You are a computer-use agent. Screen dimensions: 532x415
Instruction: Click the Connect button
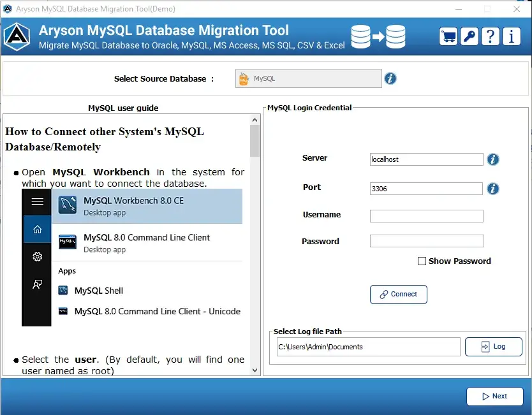(x=398, y=295)
